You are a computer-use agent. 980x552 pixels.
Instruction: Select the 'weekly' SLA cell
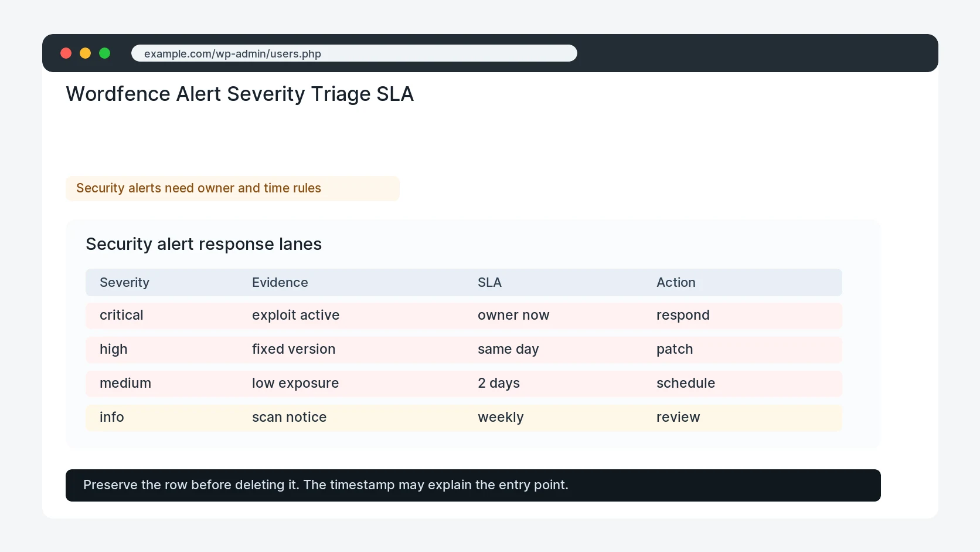tap(501, 418)
